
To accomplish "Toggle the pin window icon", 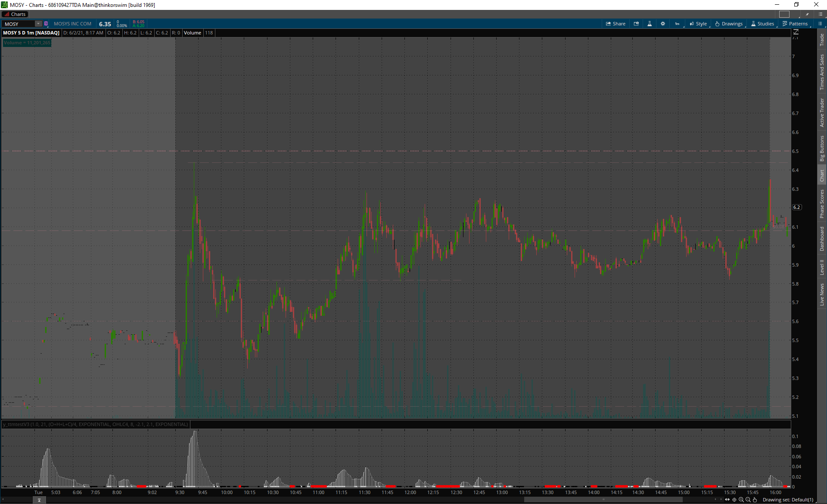I will coord(808,14).
